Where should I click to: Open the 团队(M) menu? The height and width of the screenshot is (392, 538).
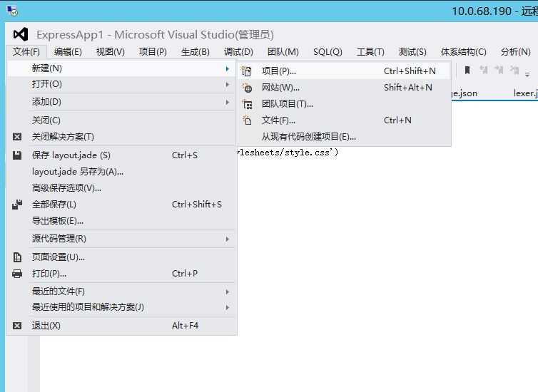tap(283, 52)
